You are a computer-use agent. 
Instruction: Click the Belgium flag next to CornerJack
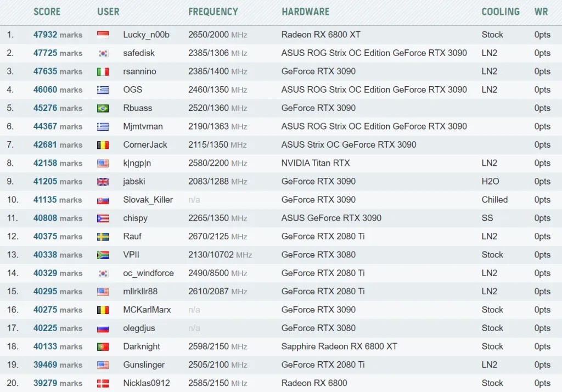103,145
